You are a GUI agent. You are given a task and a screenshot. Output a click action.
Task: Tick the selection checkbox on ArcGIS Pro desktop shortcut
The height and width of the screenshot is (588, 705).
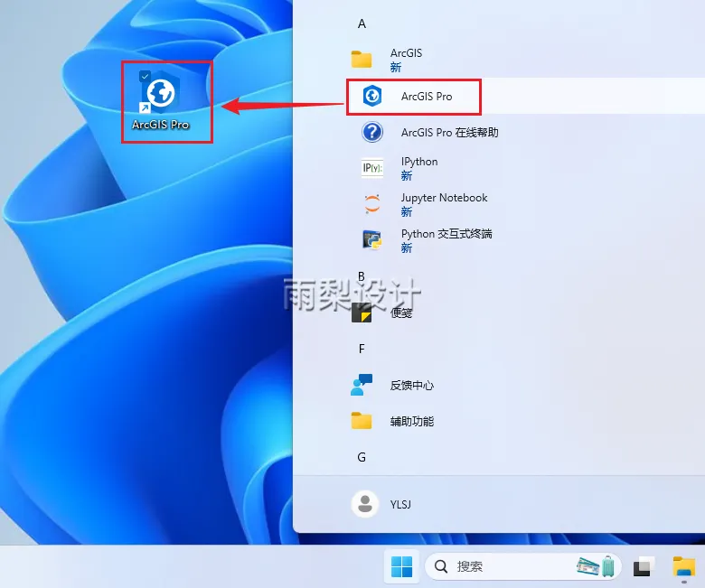tap(145, 76)
